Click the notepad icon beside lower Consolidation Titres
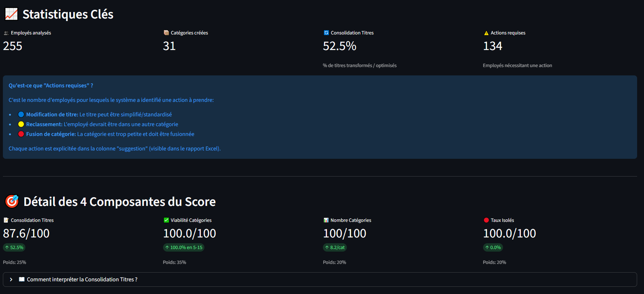The image size is (644, 294). pyautogui.click(x=6, y=220)
